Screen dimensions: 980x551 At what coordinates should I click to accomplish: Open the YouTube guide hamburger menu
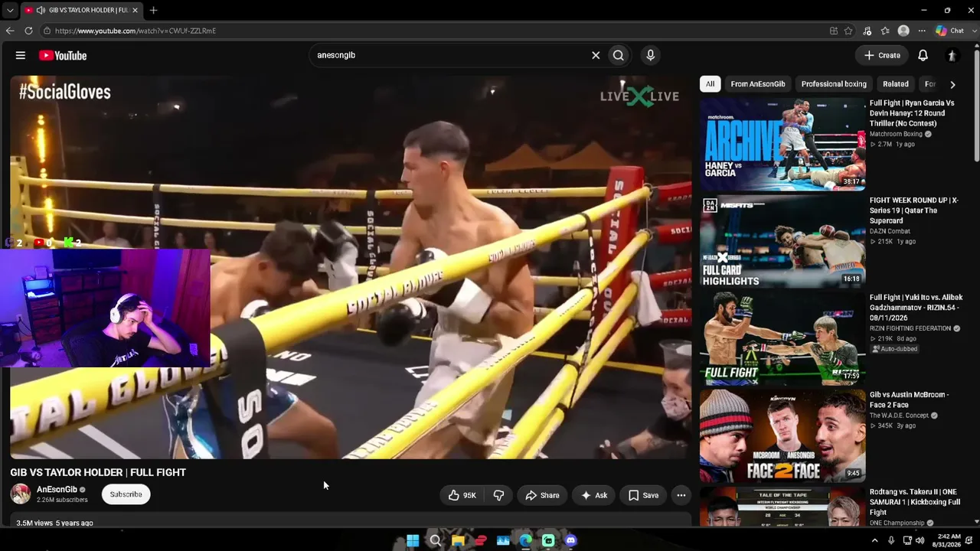[21, 55]
